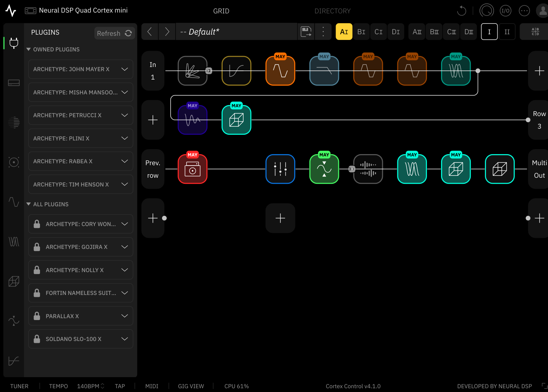Select the blue MAY filter block
This screenshot has height=392, width=548.
tap(324, 71)
